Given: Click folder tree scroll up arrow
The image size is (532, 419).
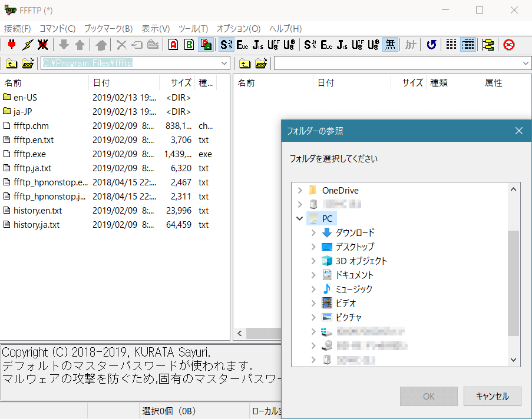Looking at the screenshot, I should pyautogui.click(x=513, y=189).
